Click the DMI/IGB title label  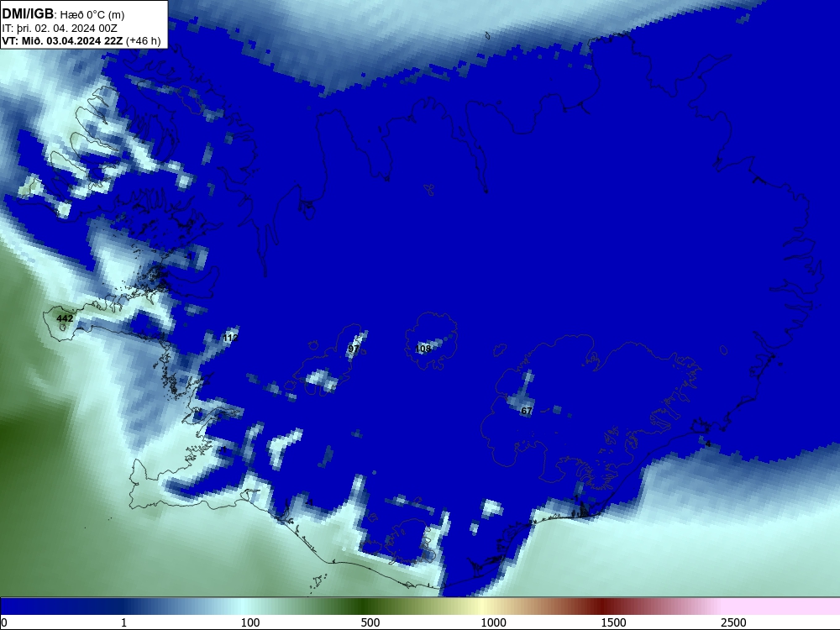click(28, 14)
